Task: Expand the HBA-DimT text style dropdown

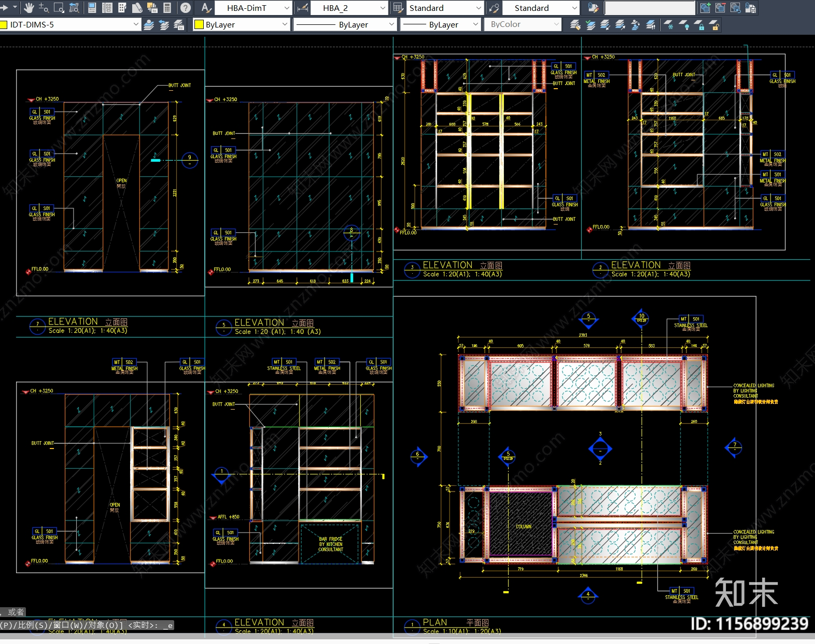Action: point(287,8)
